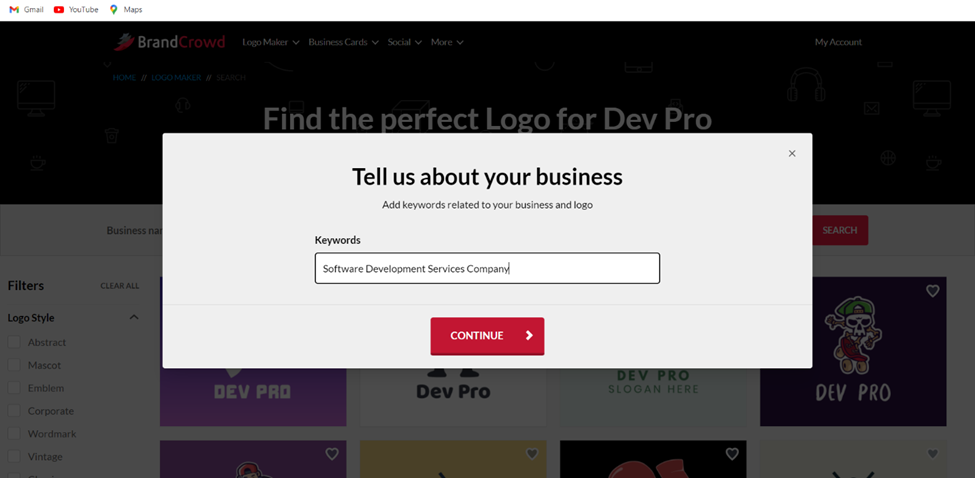Check the Mascot logo style
Image resolution: width=975 pixels, height=478 pixels.
(x=14, y=365)
